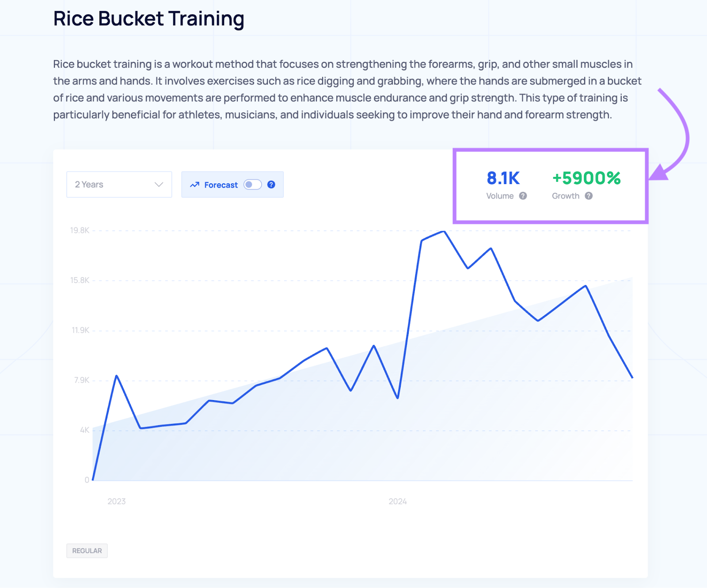Click the 11.9K y-axis label
This screenshot has height=588, width=707.
(80, 330)
